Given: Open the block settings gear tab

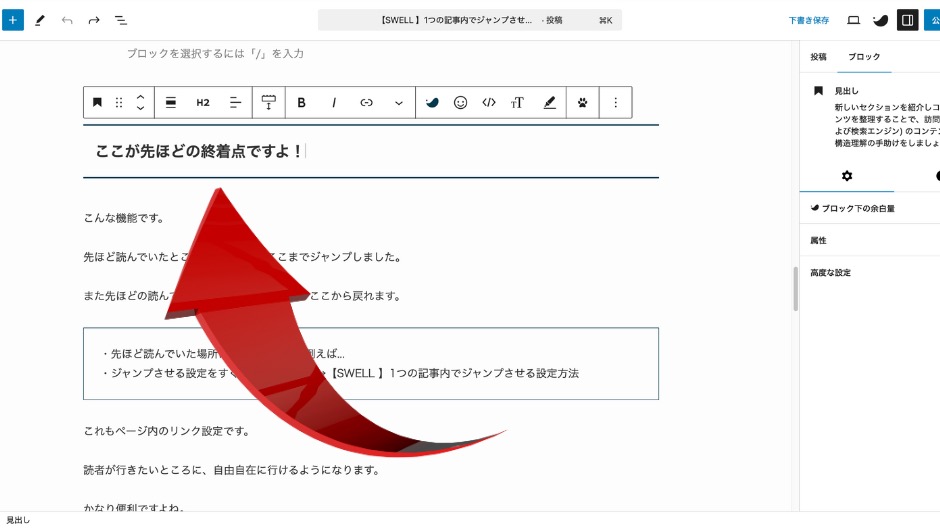Looking at the screenshot, I should click(x=846, y=176).
